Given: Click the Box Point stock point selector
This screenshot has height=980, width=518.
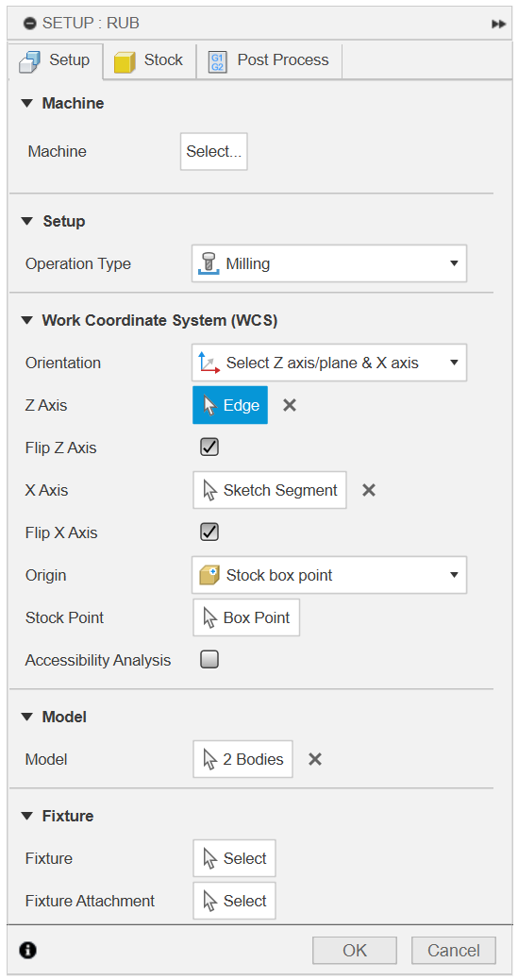Looking at the screenshot, I should (246, 617).
